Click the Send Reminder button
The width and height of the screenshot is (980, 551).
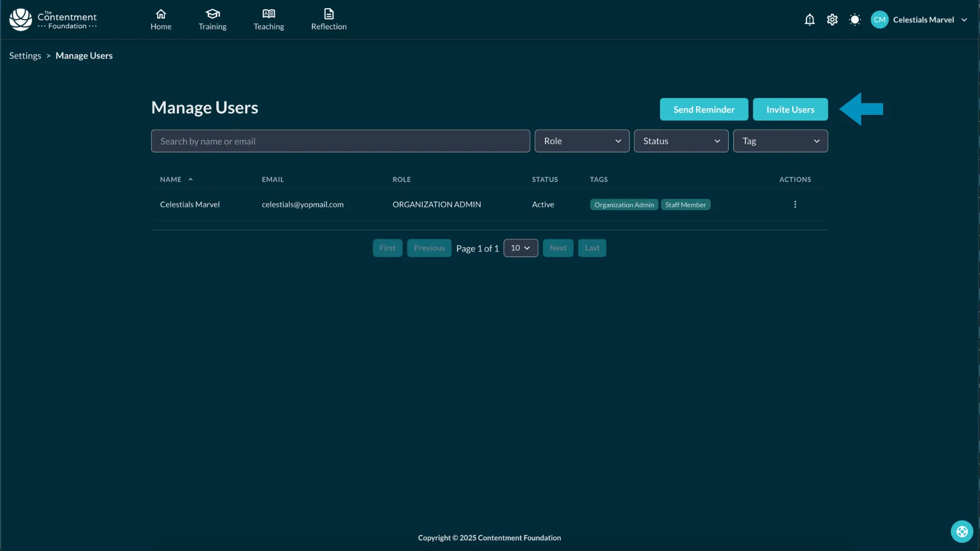704,109
